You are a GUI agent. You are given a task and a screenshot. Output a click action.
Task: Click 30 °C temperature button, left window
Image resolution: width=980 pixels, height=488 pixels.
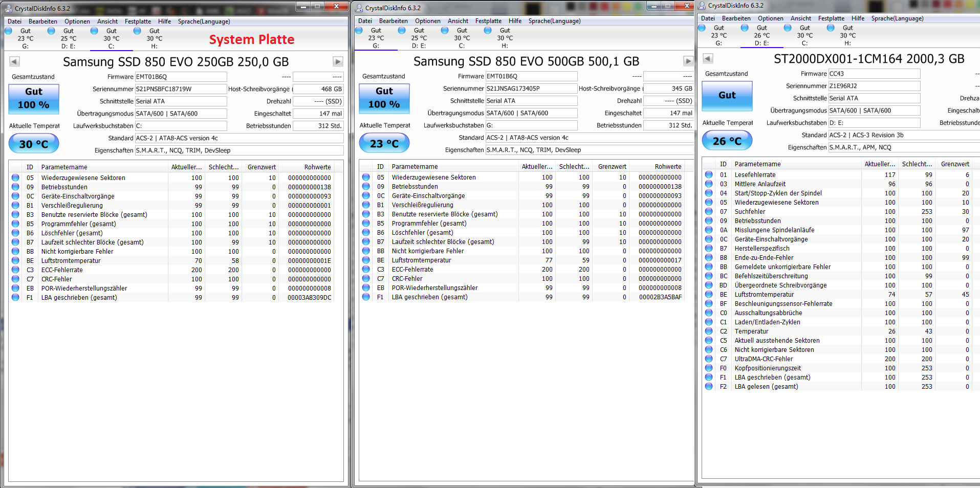[x=34, y=144]
